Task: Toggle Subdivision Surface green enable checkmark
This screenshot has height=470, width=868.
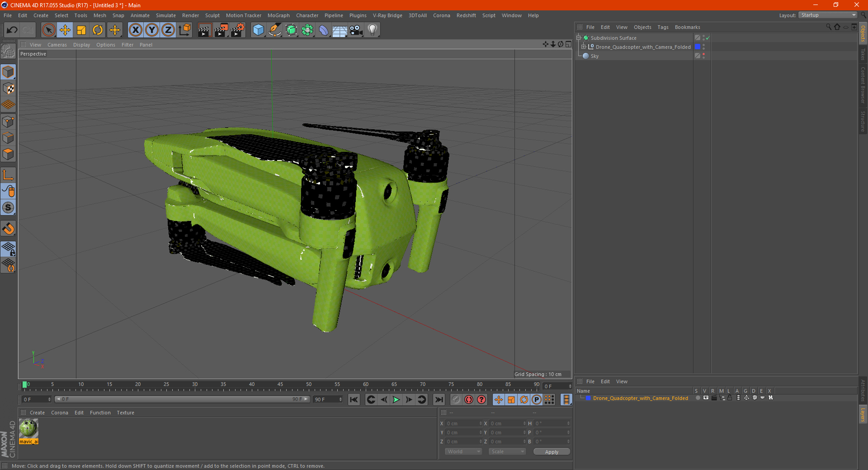Action: pyautogui.click(x=708, y=38)
